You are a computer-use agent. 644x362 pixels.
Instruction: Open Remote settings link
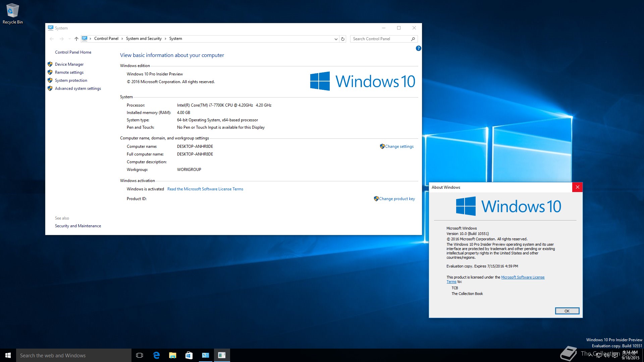coord(69,72)
